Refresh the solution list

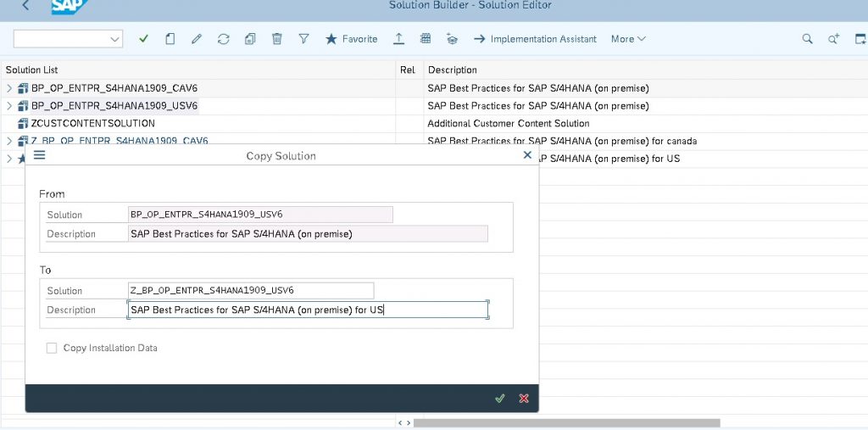click(223, 39)
